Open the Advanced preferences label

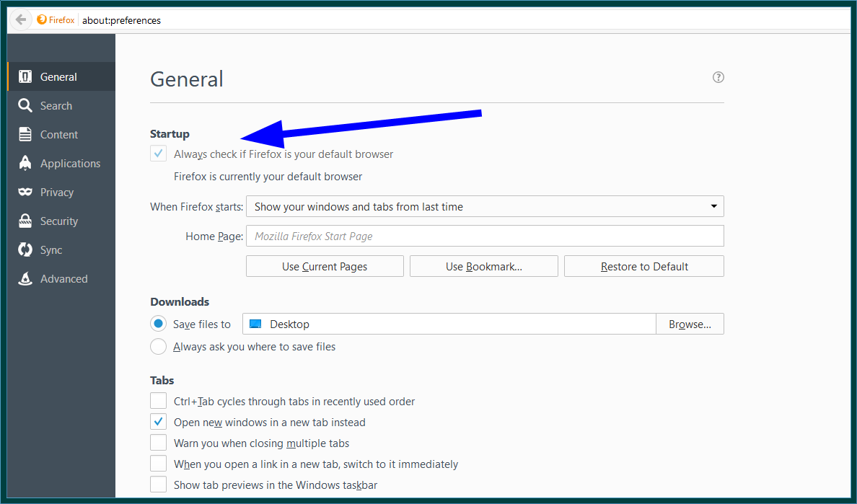(x=64, y=278)
